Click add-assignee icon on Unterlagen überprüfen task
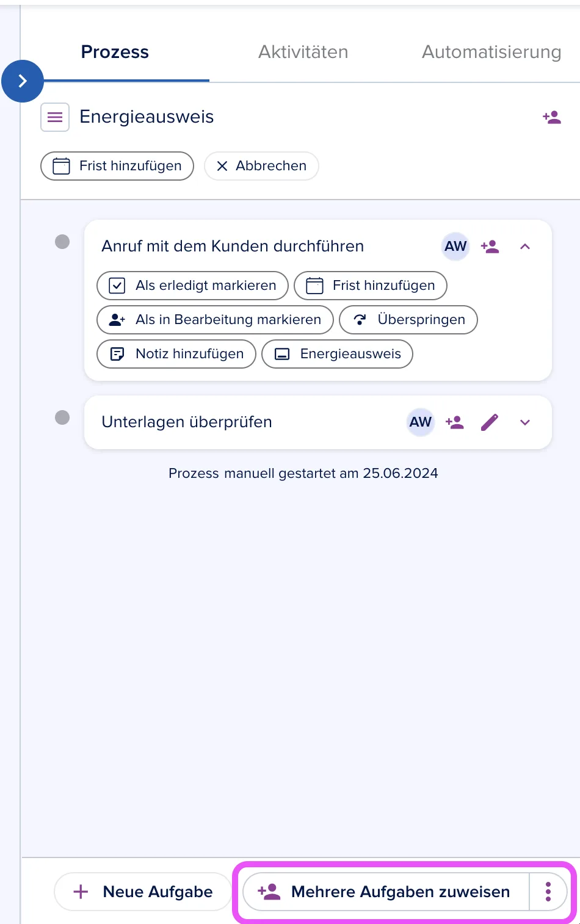The width and height of the screenshot is (580, 924). point(455,422)
